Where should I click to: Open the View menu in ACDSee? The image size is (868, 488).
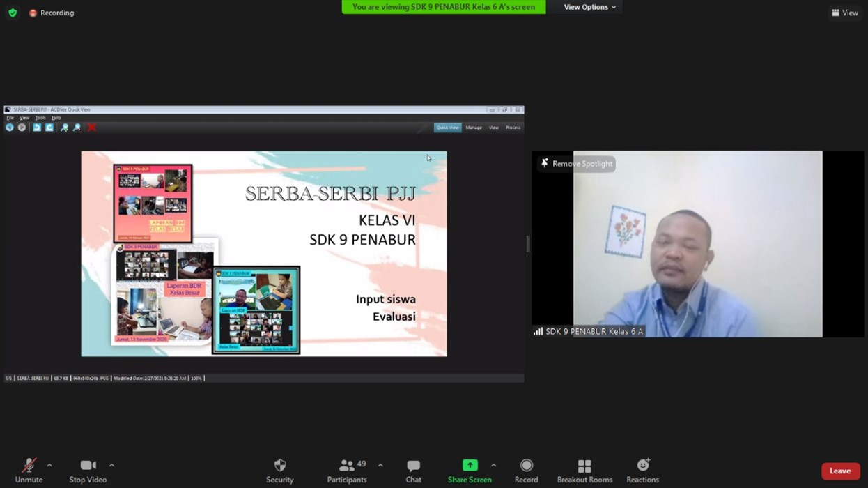tap(24, 118)
